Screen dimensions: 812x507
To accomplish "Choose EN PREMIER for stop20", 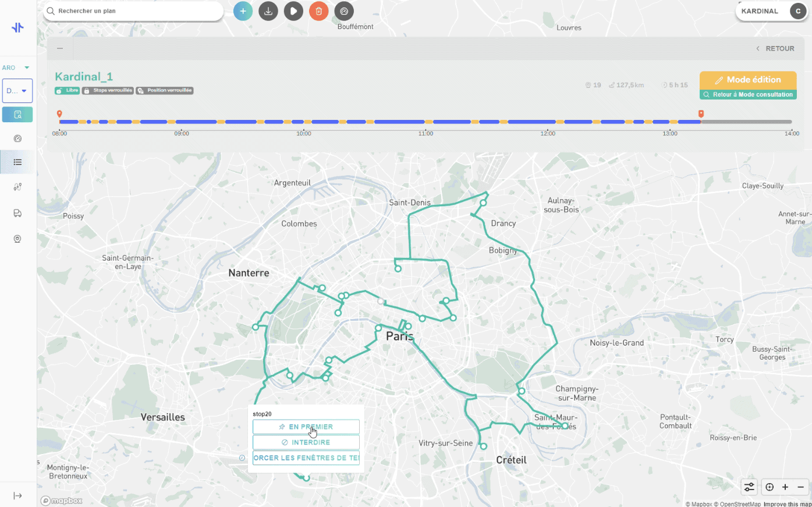I will pos(306,427).
